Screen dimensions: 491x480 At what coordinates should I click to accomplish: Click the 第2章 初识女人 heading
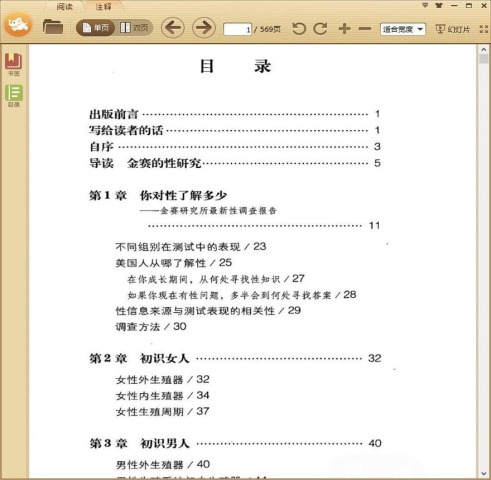[x=235, y=358]
